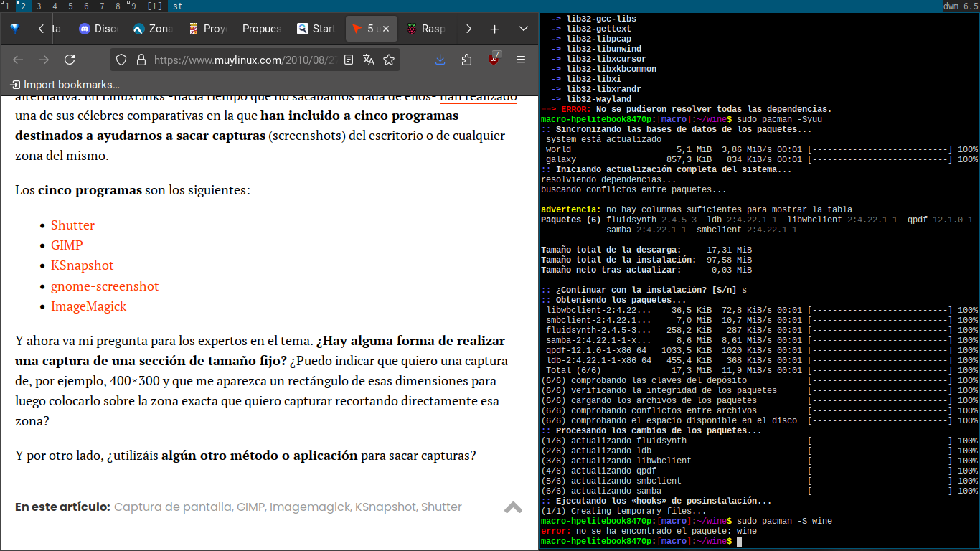980x551 pixels.
Task: Switch to the Propues tab
Action: pyautogui.click(x=261, y=29)
